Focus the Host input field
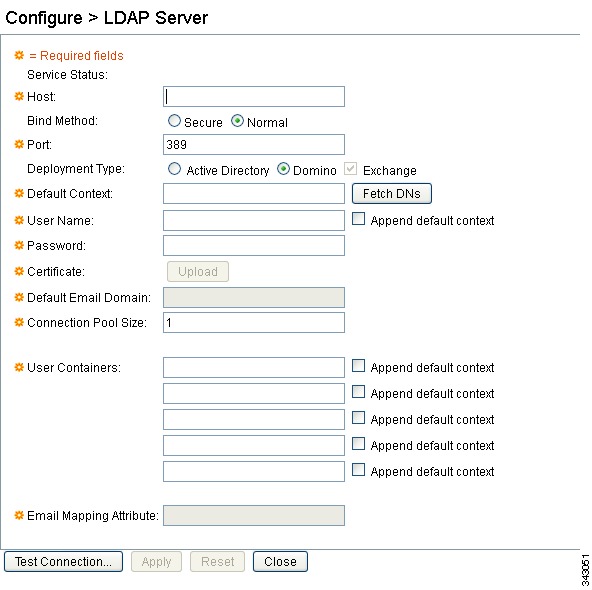Image resolution: width=592 pixels, height=590 pixels. (254, 97)
